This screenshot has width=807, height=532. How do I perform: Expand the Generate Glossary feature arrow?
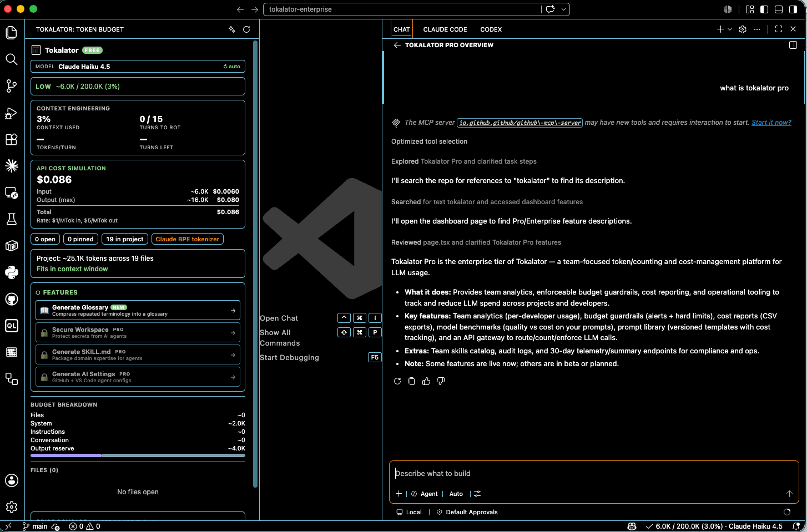pos(233,311)
